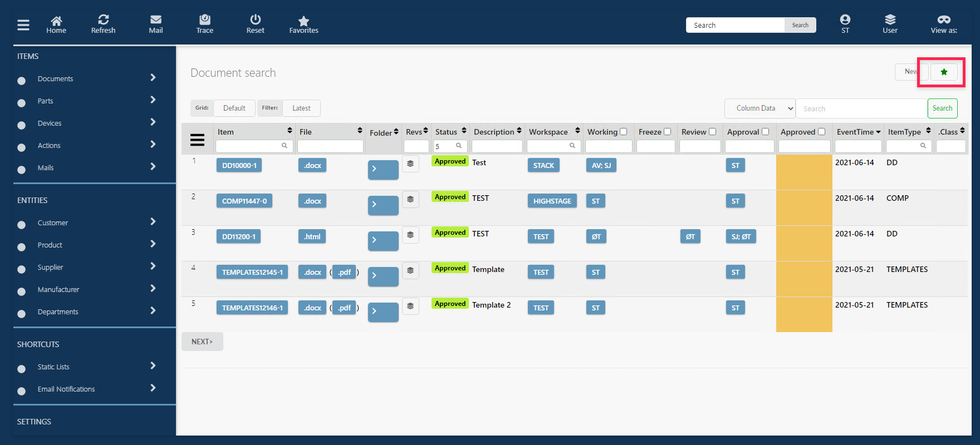Screen dimensions: 980x445
Task: Select the Latest filter button
Action: tap(301, 108)
